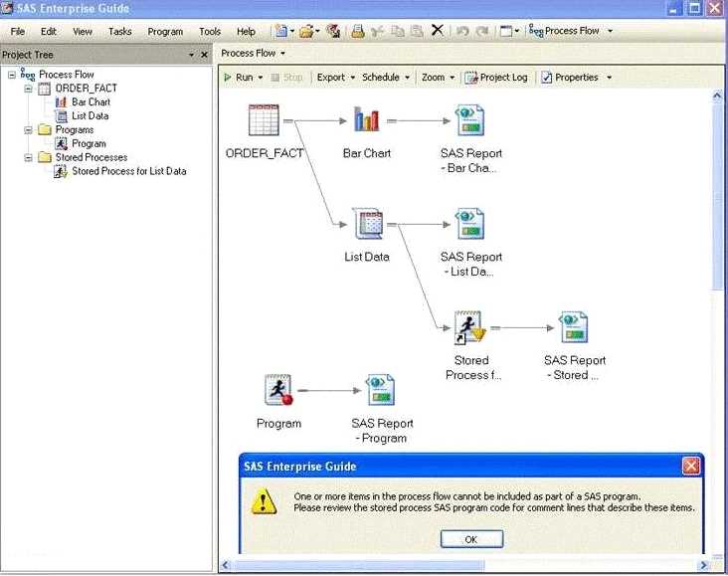Open the Tasks menu
728x576 pixels.
click(x=119, y=32)
